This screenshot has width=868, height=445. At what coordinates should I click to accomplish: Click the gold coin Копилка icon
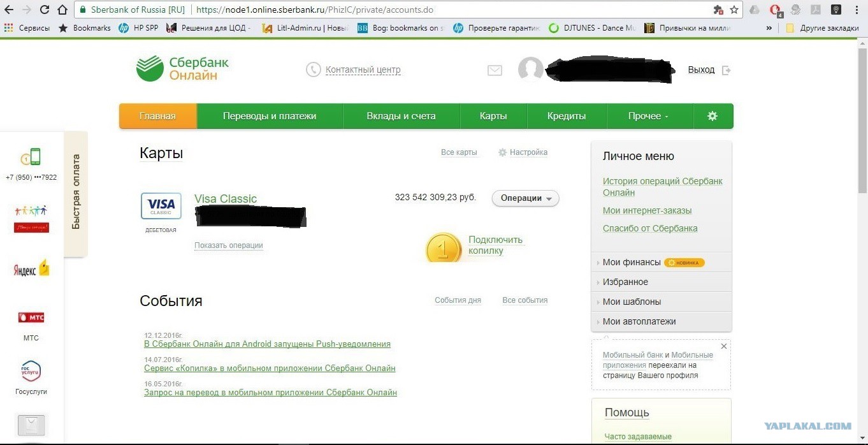click(443, 247)
